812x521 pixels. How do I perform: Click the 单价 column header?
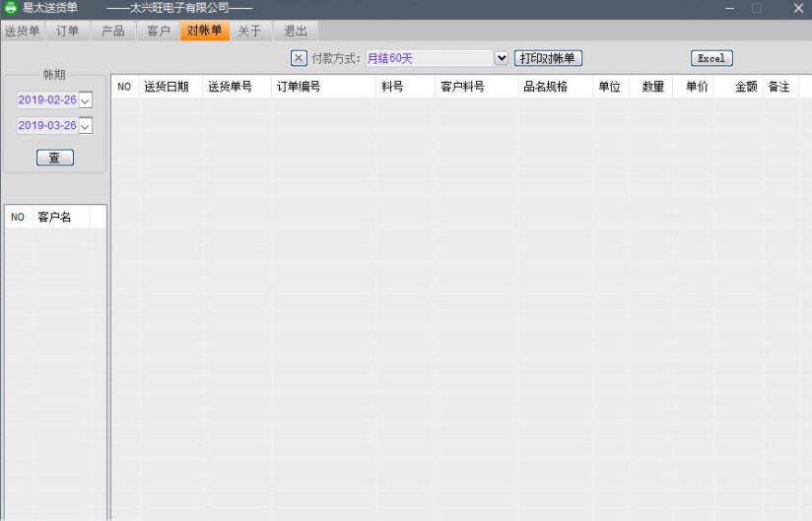pos(693,87)
